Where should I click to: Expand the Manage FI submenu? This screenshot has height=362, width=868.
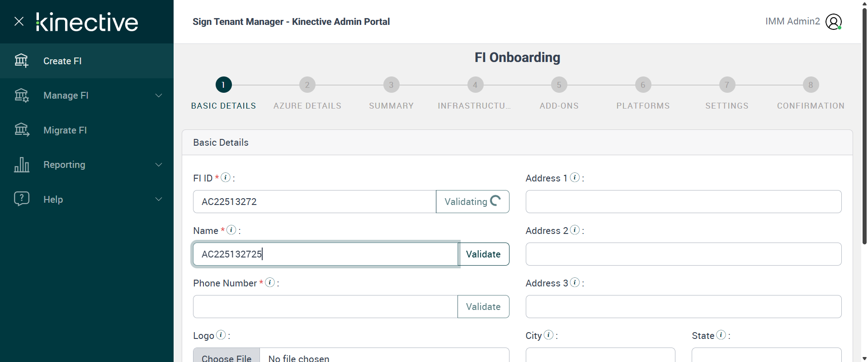(159, 95)
